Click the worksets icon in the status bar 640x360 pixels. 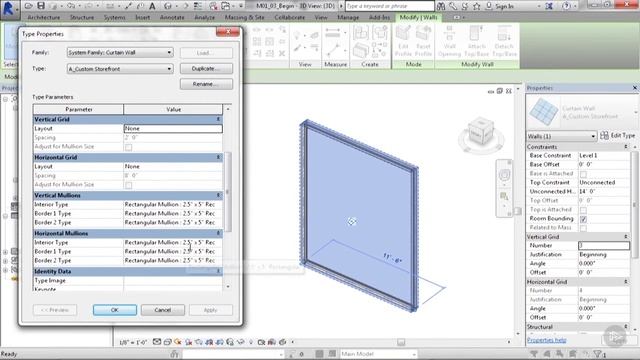(x=175, y=354)
